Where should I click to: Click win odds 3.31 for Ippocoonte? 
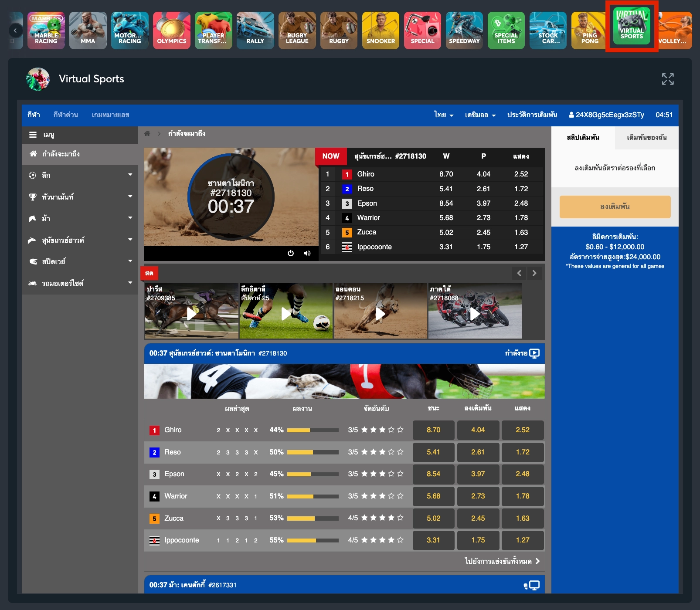tap(433, 540)
